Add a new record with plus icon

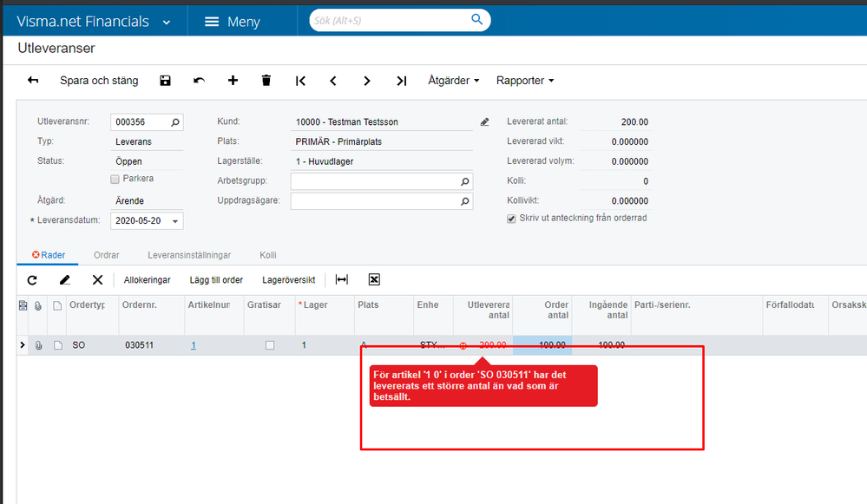tap(233, 81)
